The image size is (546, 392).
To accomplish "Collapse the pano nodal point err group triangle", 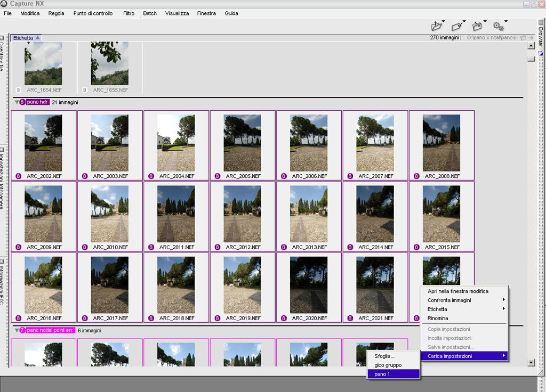I will pos(17,330).
